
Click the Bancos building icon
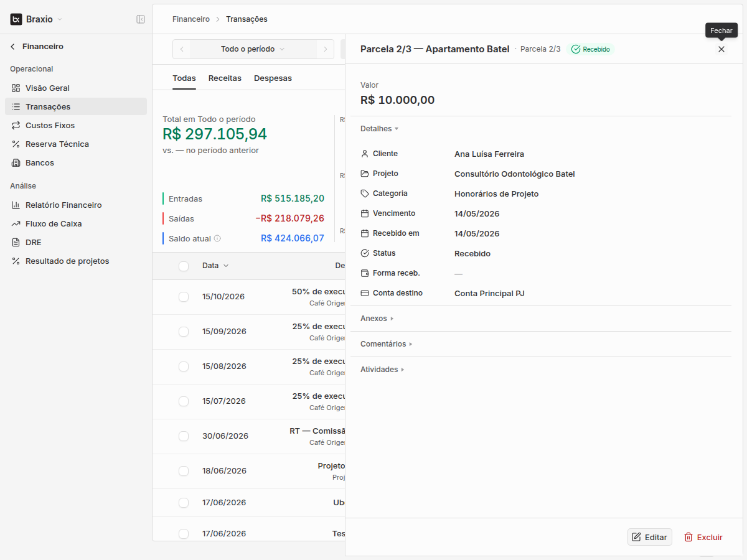[x=16, y=162]
